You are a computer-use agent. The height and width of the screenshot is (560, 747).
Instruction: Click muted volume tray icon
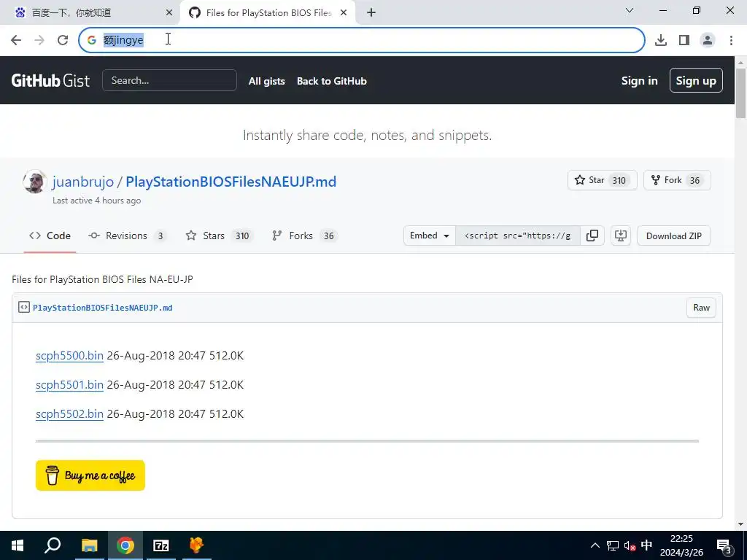click(630, 545)
